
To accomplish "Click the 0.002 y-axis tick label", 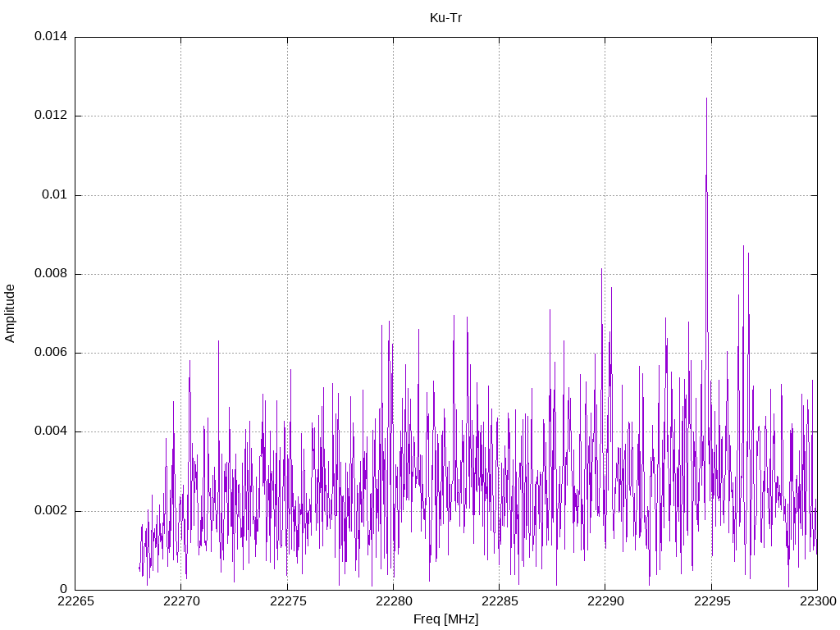I will point(50,511).
